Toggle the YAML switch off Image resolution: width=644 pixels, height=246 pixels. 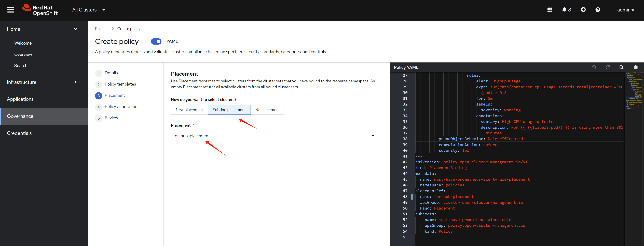[156, 42]
